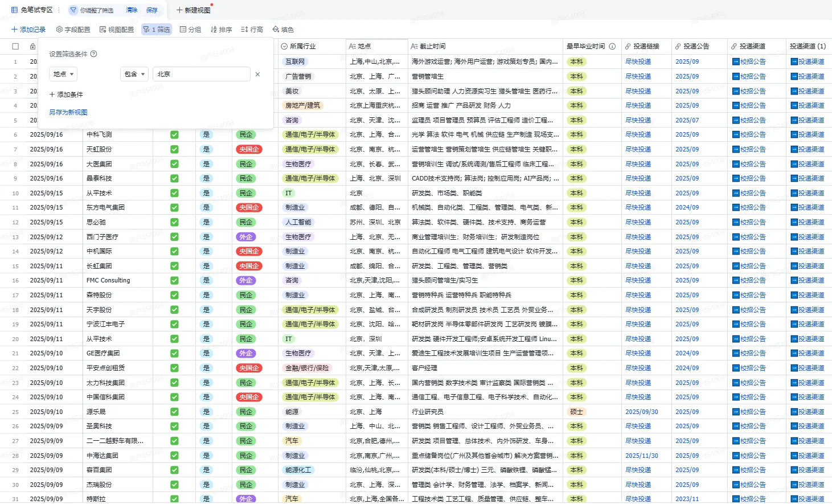Screen dimensions: 832x504
Task: Tick the select-all checkbox in the header
Action: [x=15, y=46]
